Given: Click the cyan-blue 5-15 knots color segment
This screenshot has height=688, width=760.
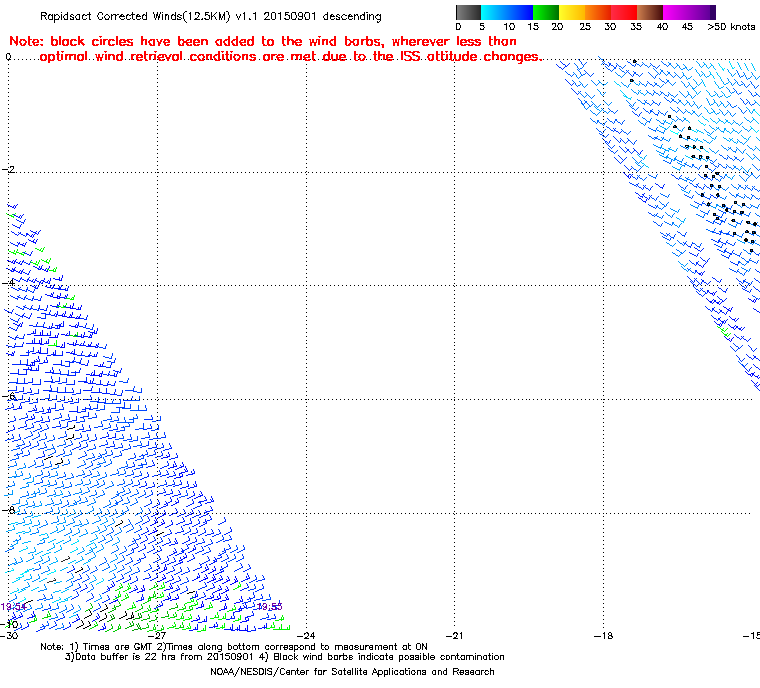Looking at the screenshot, I should coord(507,13).
